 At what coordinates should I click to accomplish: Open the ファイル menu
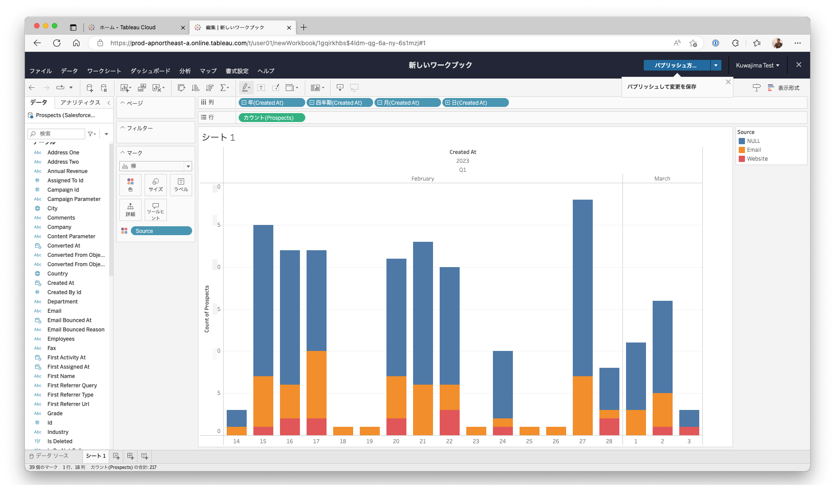[40, 71]
